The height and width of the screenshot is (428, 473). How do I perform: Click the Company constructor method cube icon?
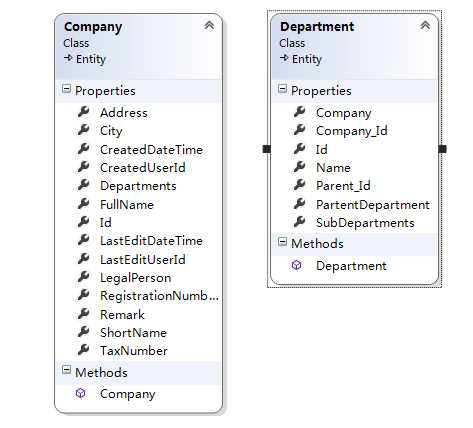[80, 393]
